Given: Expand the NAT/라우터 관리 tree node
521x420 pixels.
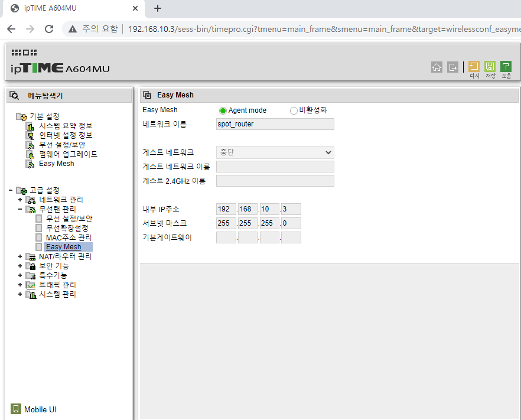Looking at the screenshot, I should (20, 256).
